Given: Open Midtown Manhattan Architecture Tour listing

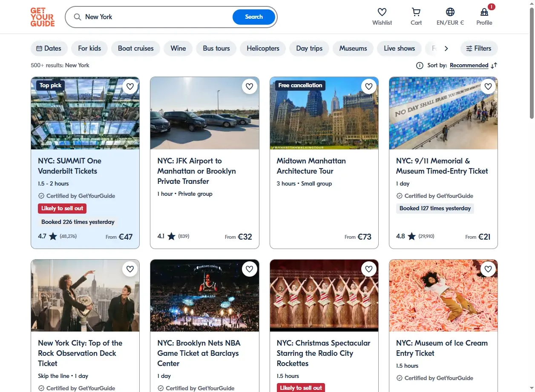Looking at the screenshot, I should 311,166.
